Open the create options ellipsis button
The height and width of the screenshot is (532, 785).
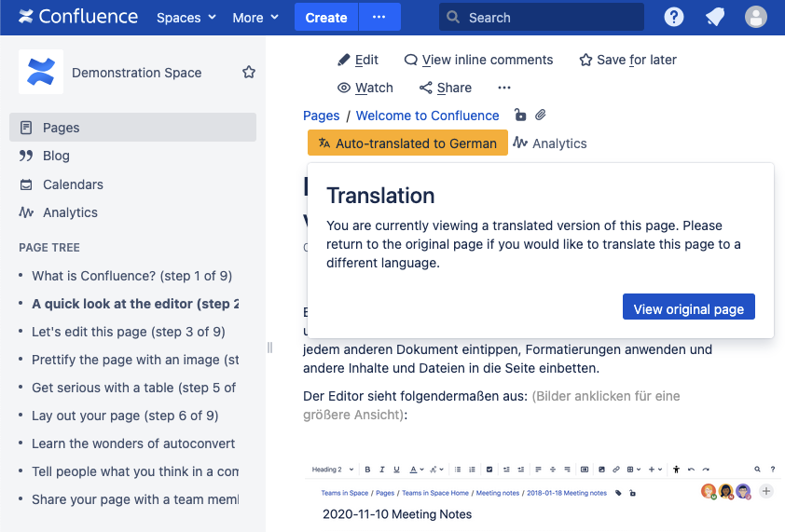click(379, 18)
